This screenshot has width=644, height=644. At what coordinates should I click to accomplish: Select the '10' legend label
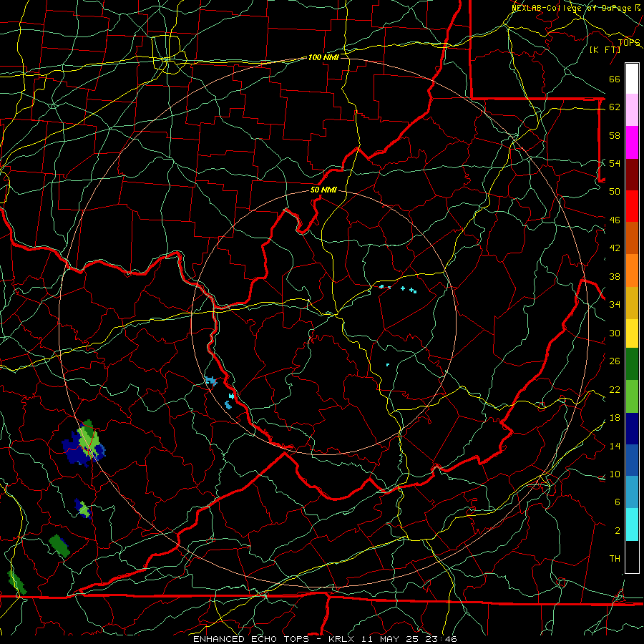(x=615, y=474)
